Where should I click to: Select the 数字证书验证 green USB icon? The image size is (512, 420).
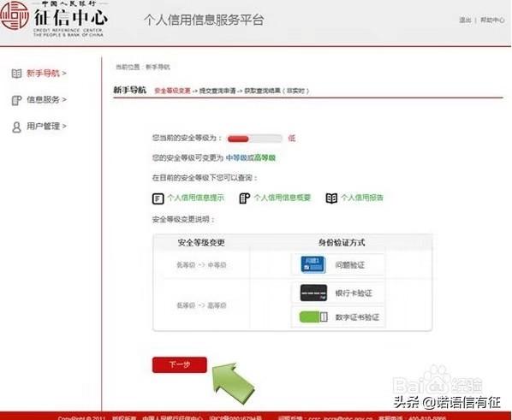[313, 316]
